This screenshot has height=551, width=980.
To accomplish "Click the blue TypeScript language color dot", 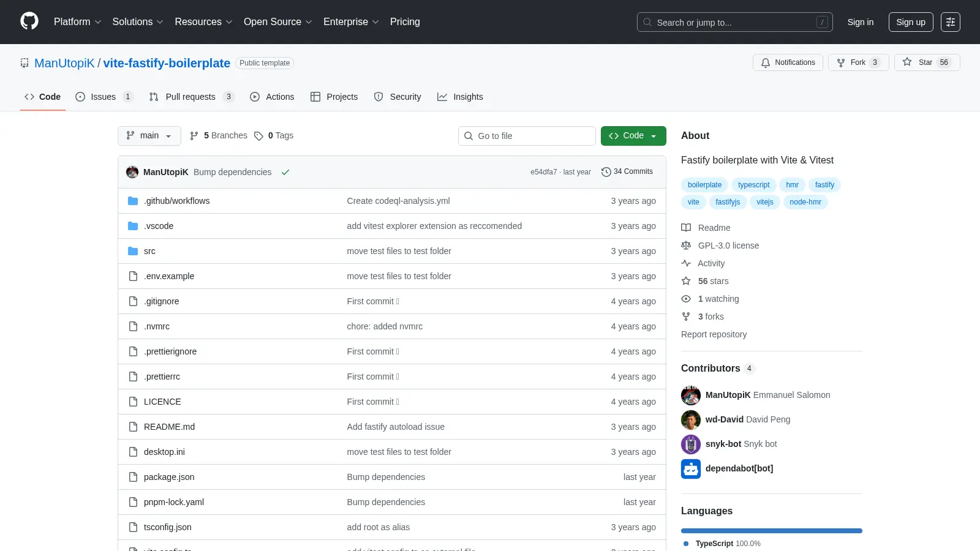I will pyautogui.click(x=686, y=544).
